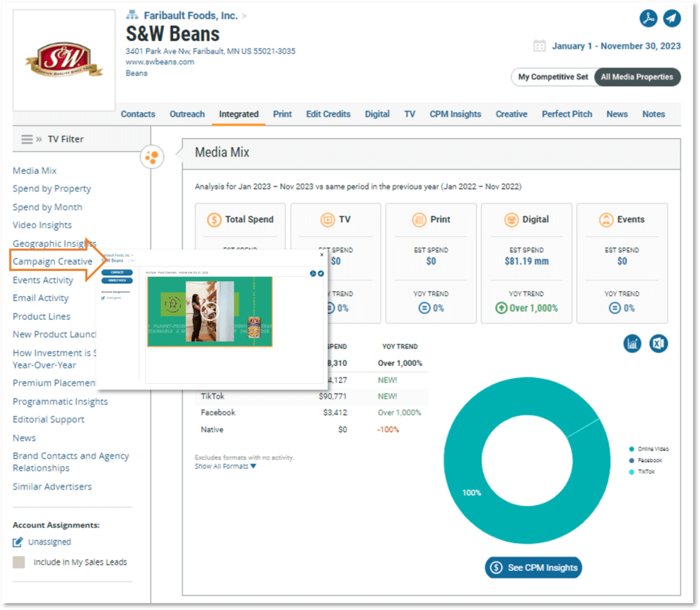Close the campaign creative popup

[322, 254]
